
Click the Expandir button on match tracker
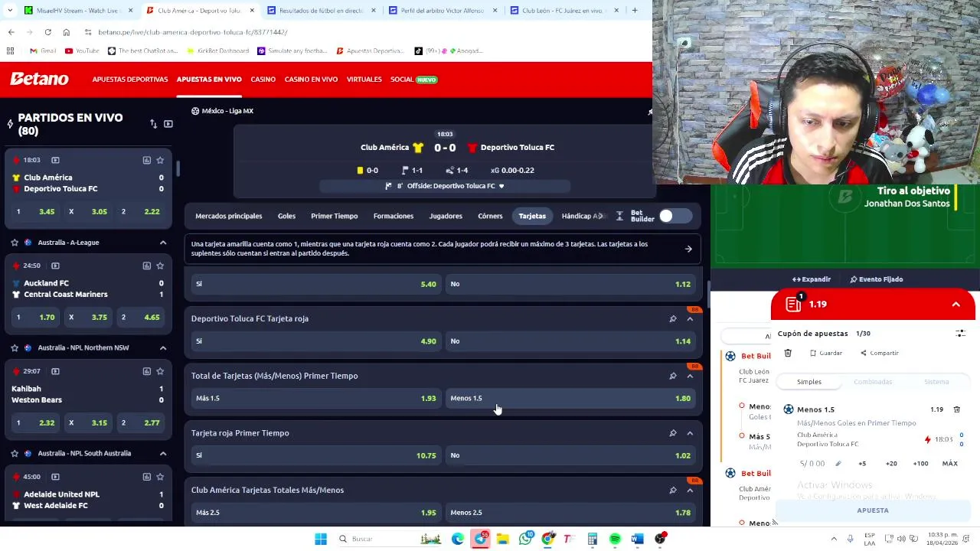click(812, 279)
